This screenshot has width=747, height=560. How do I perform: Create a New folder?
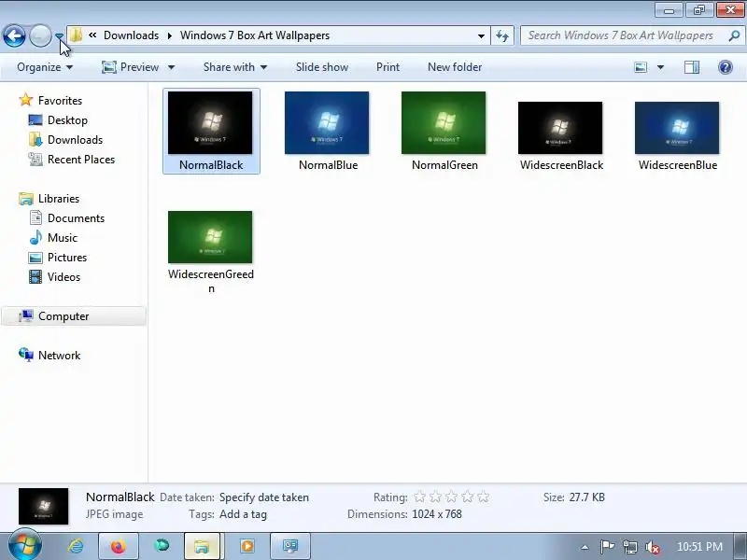(x=455, y=67)
